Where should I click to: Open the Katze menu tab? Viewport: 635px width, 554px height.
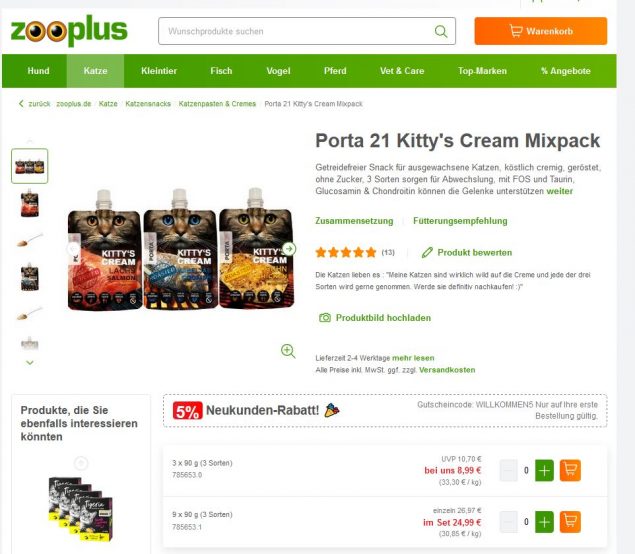pyautogui.click(x=96, y=71)
